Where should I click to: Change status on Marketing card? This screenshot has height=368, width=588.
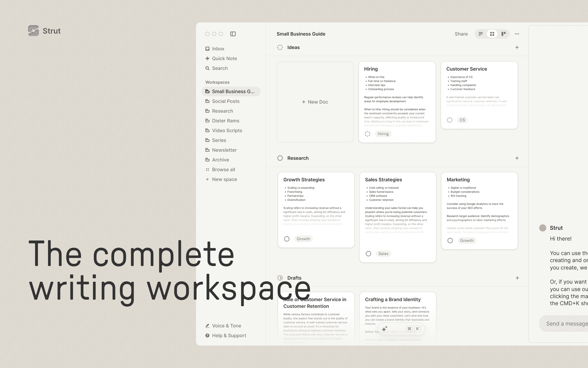450,241
